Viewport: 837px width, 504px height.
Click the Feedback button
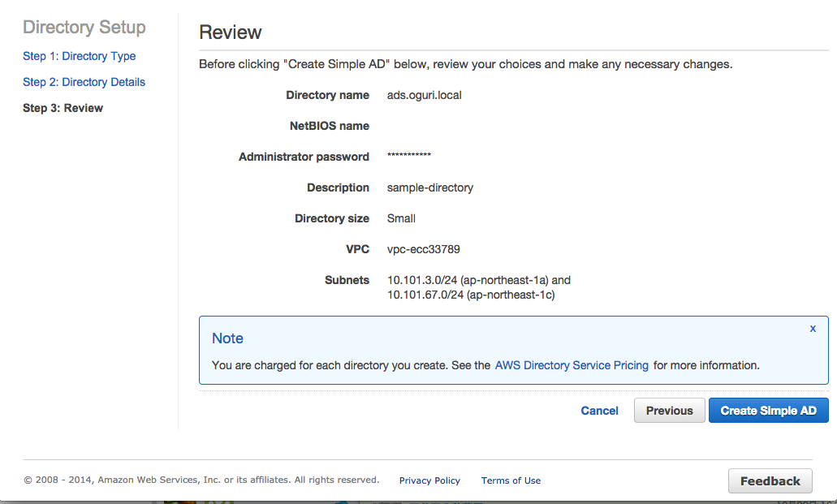pyautogui.click(x=769, y=480)
